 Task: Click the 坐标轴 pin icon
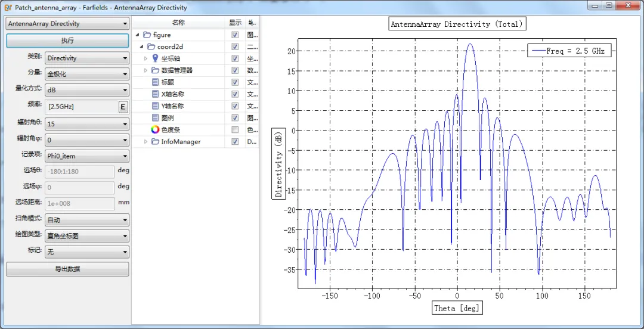[155, 58]
